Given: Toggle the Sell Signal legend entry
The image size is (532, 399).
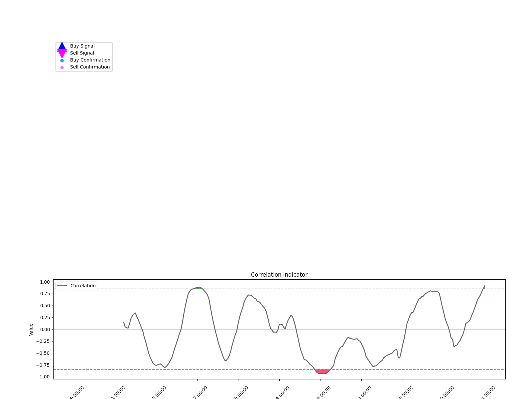Looking at the screenshot, I should click(82, 53).
